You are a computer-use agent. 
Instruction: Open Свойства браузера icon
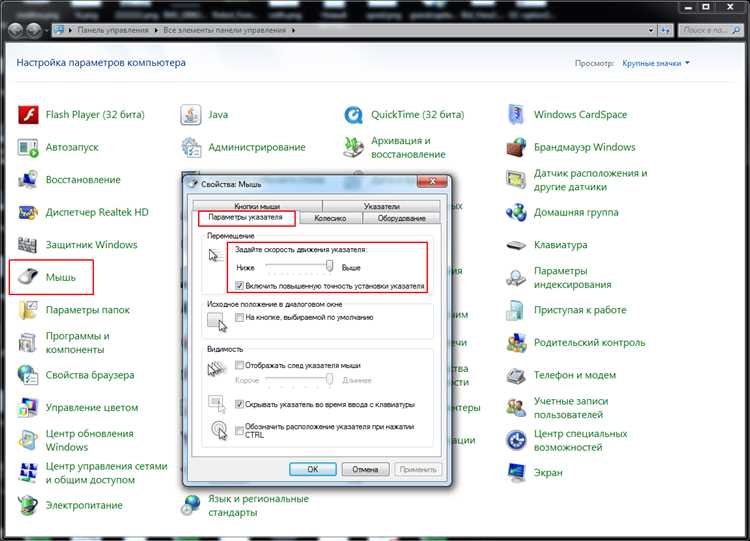[x=28, y=375]
